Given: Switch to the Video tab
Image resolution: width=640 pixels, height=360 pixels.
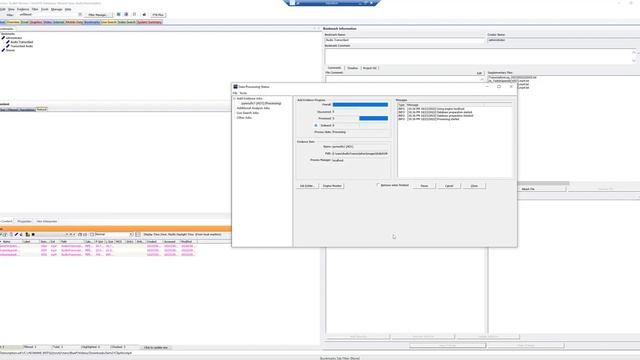Looking at the screenshot, I should point(48,22).
